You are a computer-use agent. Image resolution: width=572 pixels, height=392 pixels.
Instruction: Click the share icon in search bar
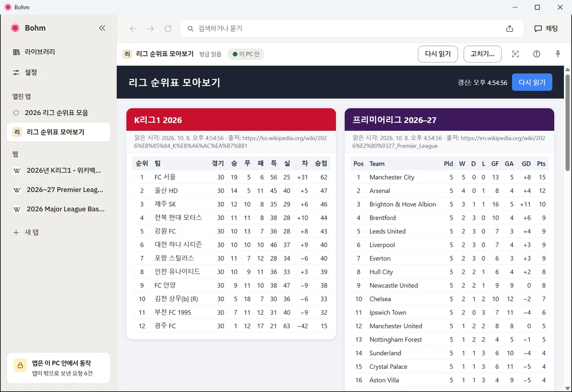tap(509, 29)
